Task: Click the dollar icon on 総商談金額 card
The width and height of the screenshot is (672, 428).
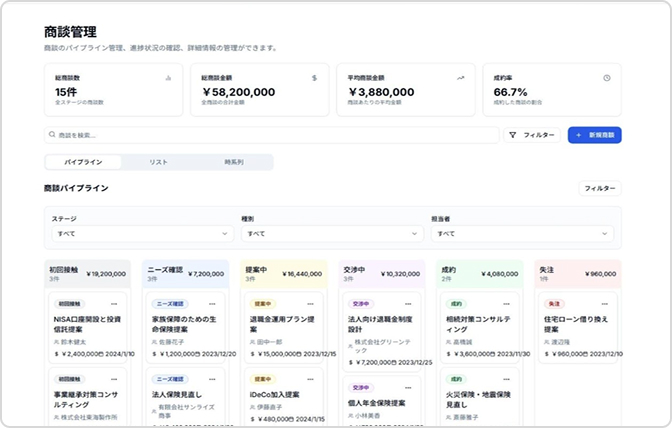Action: 314,77
